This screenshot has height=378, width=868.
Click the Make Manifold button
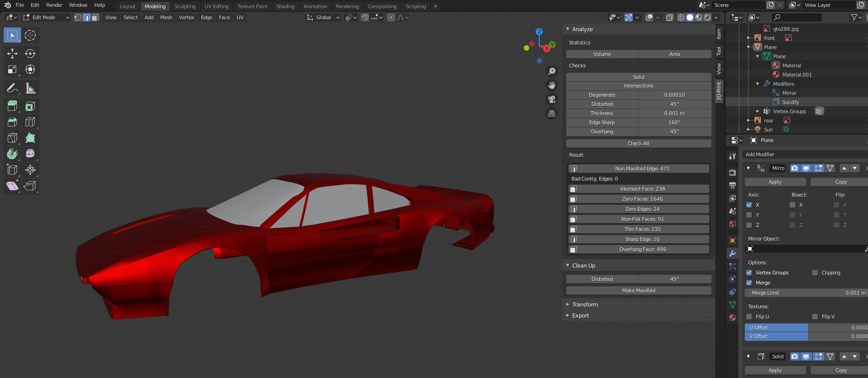[638, 290]
